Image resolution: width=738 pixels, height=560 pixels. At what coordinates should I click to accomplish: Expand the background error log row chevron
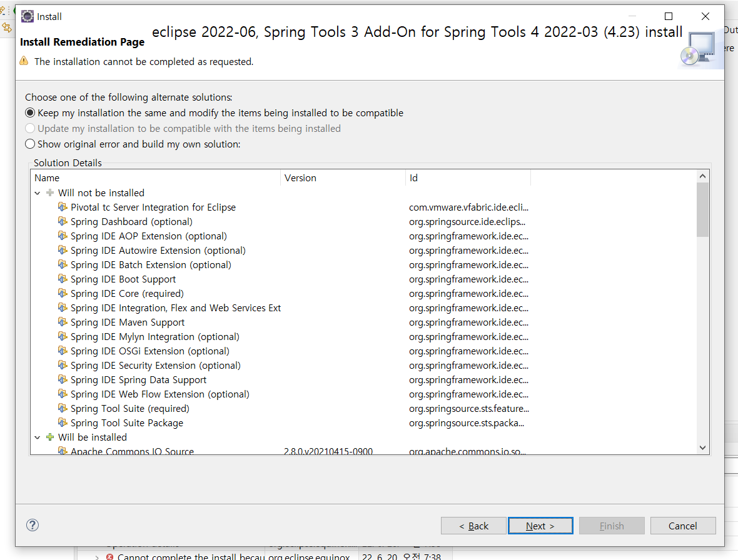coord(97,557)
